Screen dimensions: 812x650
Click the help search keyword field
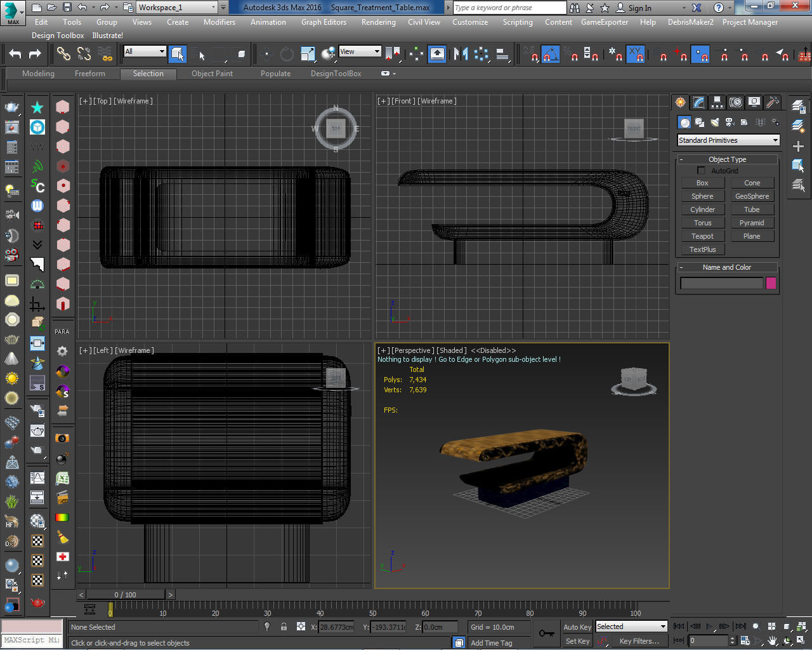click(510, 8)
